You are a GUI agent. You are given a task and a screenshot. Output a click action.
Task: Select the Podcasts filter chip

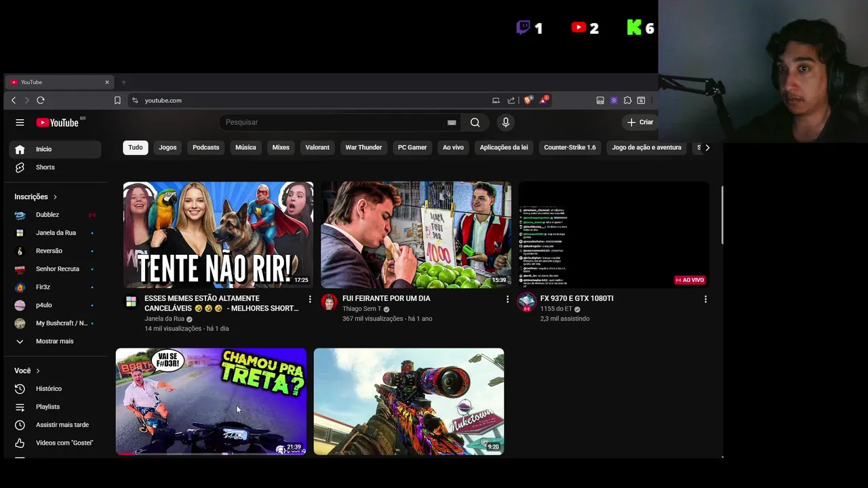tap(205, 148)
